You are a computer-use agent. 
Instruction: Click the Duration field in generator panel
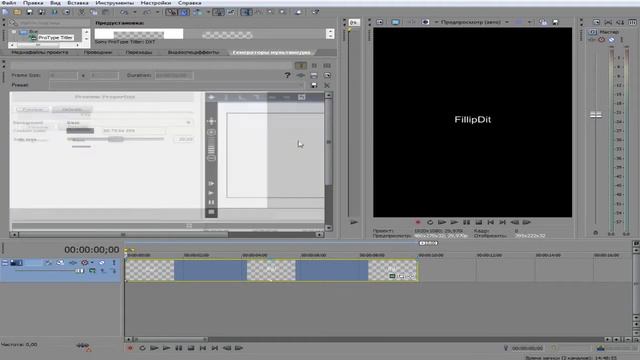pyautogui.click(x=174, y=76)
